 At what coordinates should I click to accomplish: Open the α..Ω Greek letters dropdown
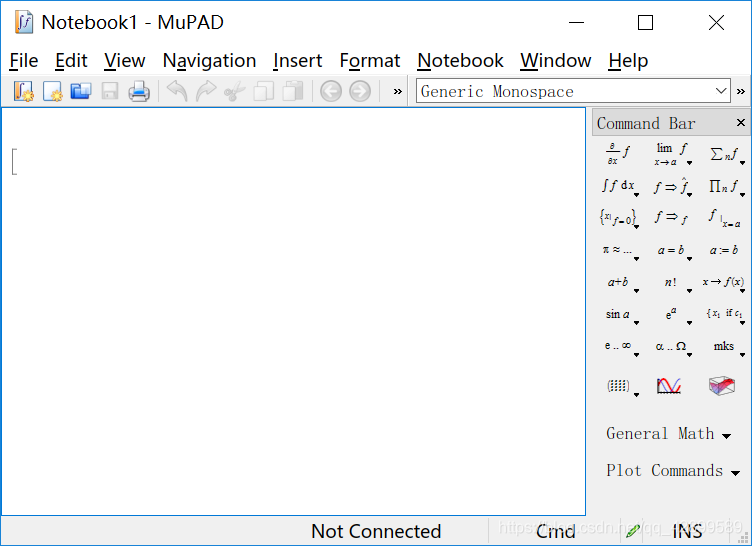pyautogui.click(x=690, y=355)
